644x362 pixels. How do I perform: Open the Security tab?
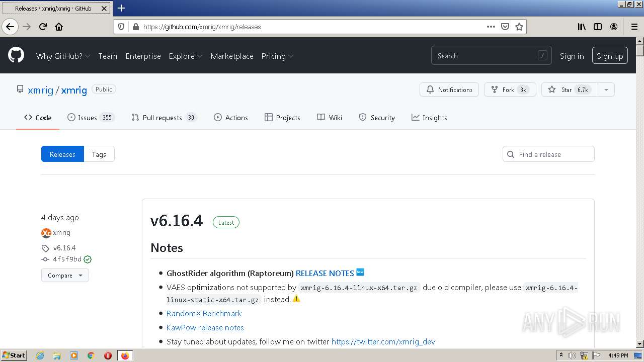point(377,118)
